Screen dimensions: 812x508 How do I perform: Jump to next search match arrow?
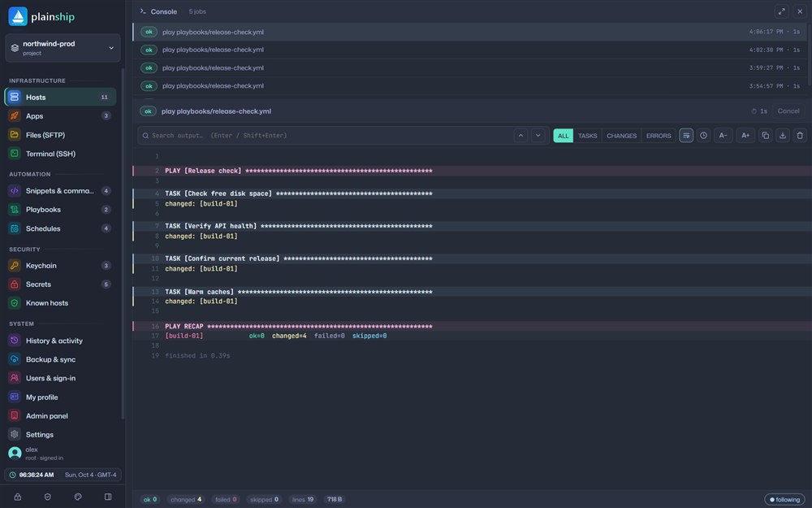click(x=538, y=135)
